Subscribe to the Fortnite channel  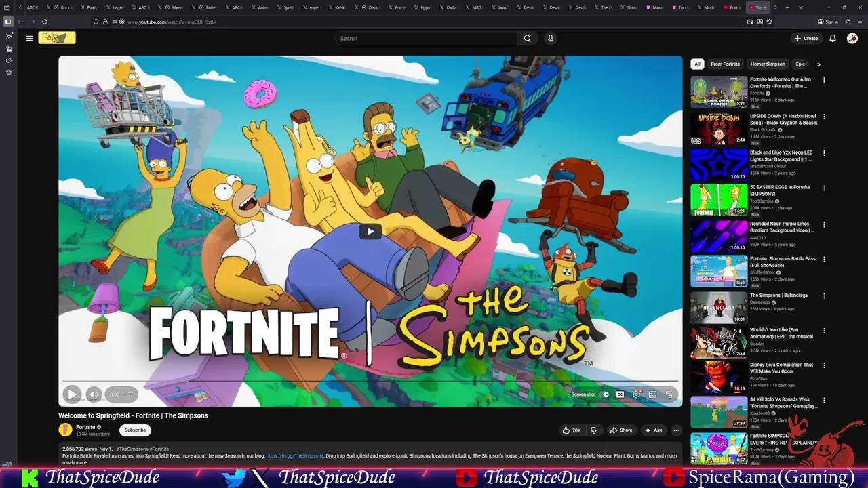(x=135, y=430)
